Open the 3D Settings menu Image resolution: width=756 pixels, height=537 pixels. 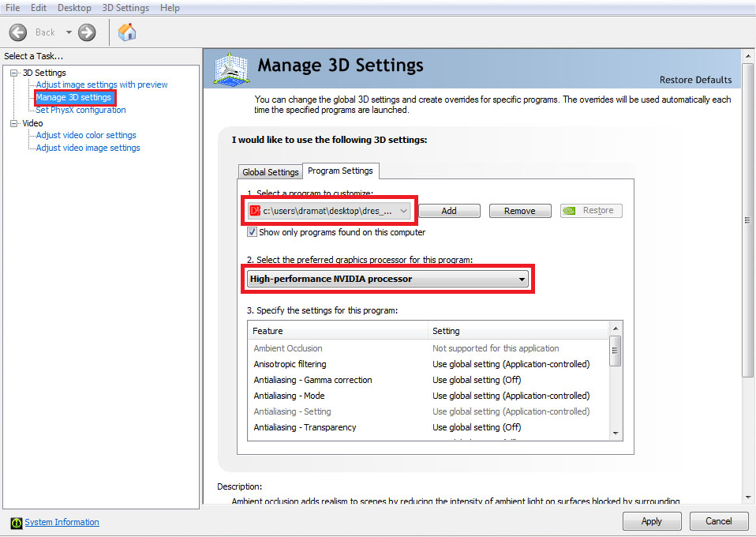coord(125,8)
